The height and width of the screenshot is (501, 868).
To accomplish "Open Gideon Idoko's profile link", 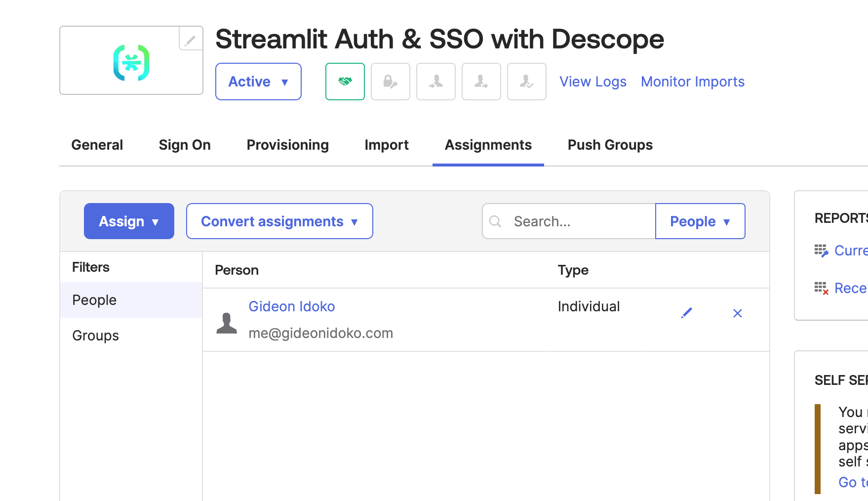I will click(292, 306).
